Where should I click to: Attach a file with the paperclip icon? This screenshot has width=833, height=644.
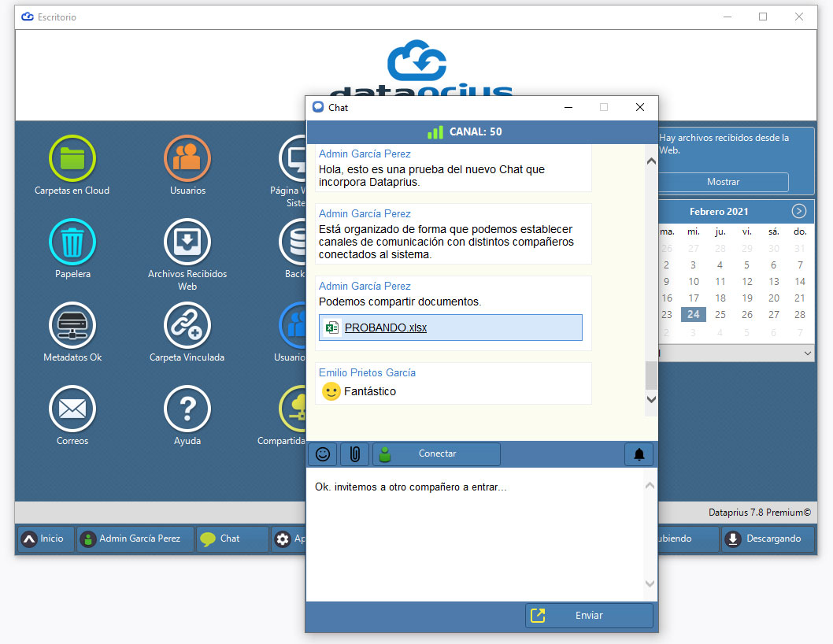[x=355, y=453]
